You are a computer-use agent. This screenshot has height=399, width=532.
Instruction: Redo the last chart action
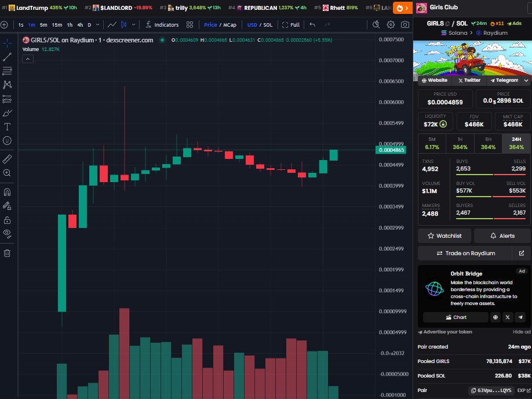[x=327, y=25]
